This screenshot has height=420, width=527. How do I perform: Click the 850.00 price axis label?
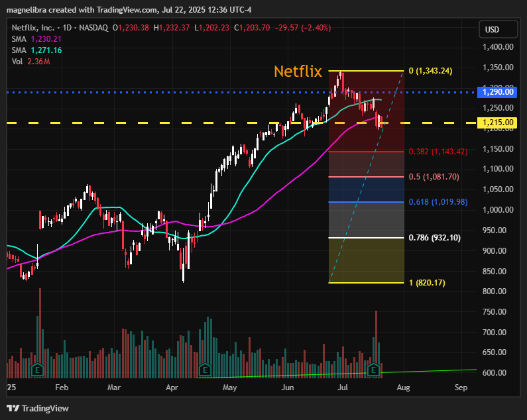tap(495, 271)
